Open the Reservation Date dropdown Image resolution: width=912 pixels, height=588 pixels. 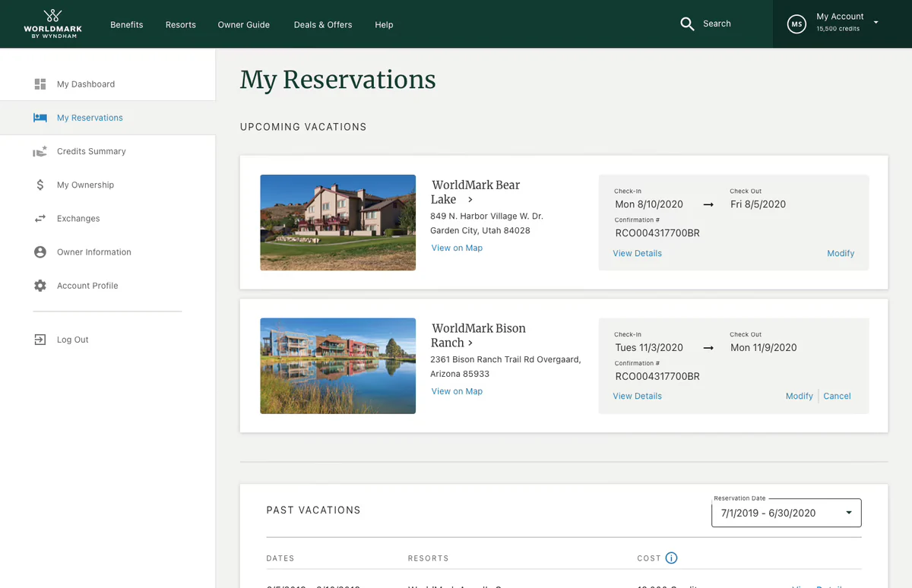(x=787, y=513)
